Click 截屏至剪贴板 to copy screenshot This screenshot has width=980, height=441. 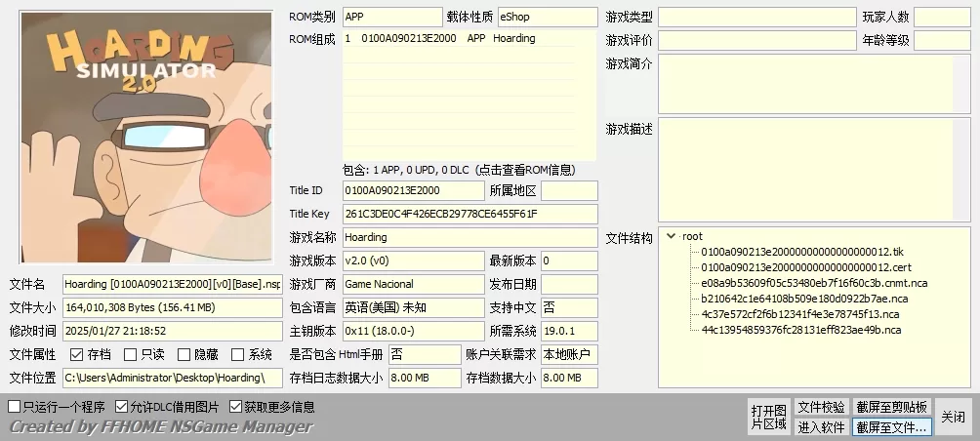pos(891,407)
